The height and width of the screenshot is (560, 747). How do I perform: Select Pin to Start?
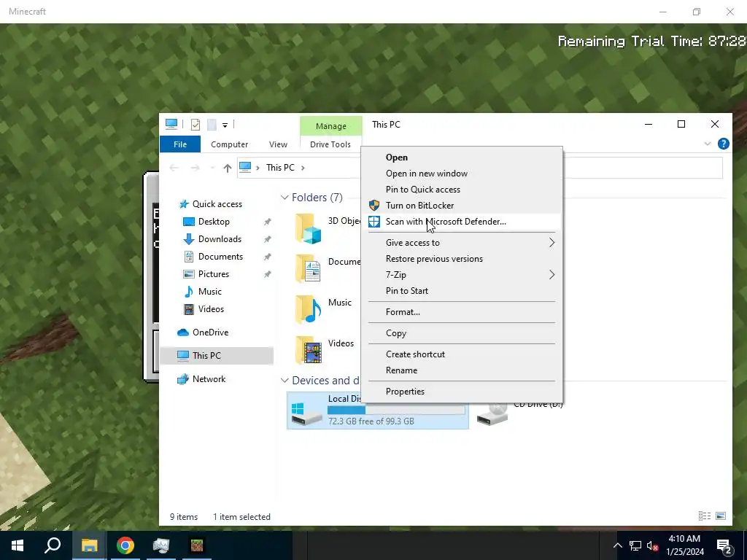tap(406, 291)
